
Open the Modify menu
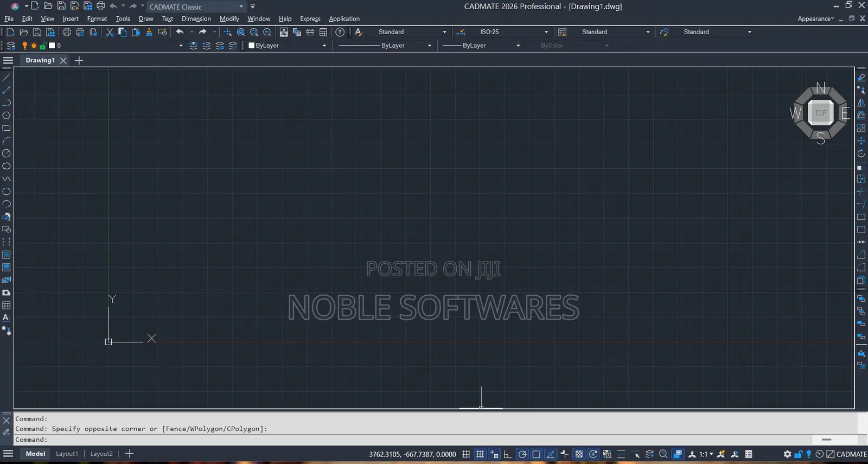pos(229,18)
